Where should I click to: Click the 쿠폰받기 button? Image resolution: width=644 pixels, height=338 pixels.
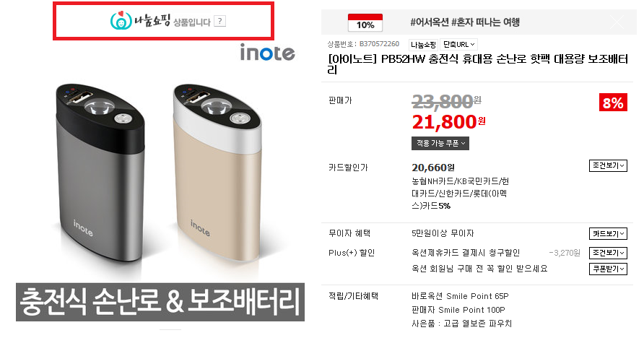[608, 269]
